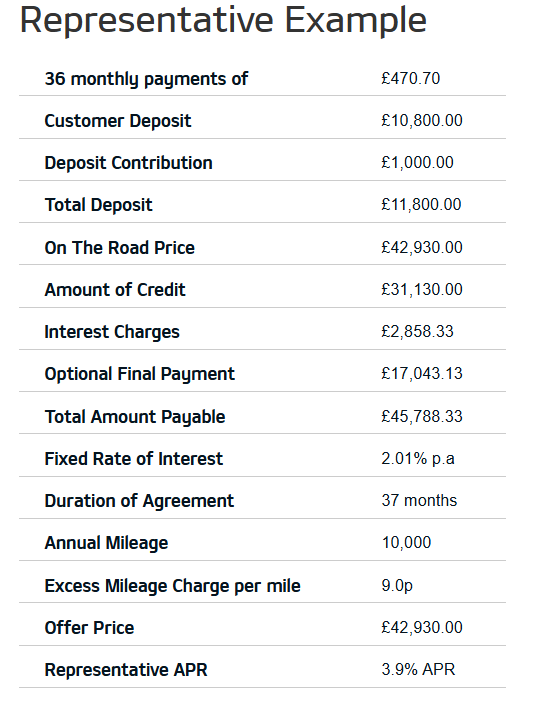Select the 37 months duration value

pos(419,500)
